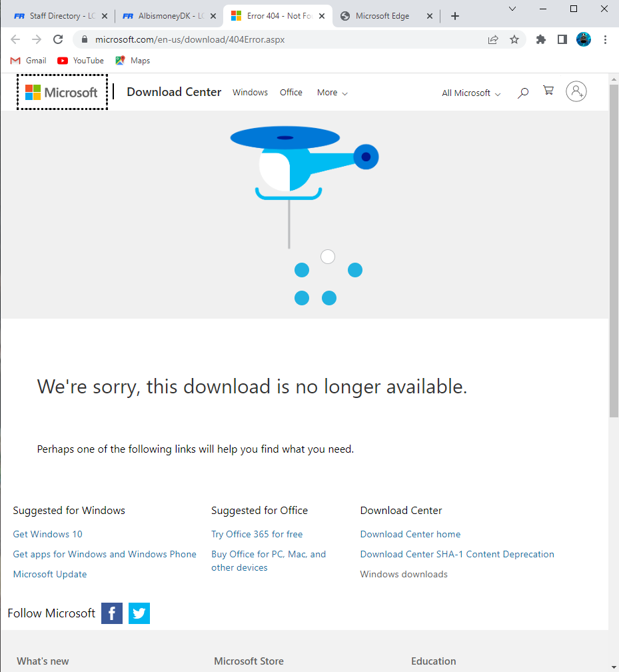Screen dimensions: 619x672
Task: Click the helicopter 404 illustration
Action: pyautogui.click(x=304, y=214)
